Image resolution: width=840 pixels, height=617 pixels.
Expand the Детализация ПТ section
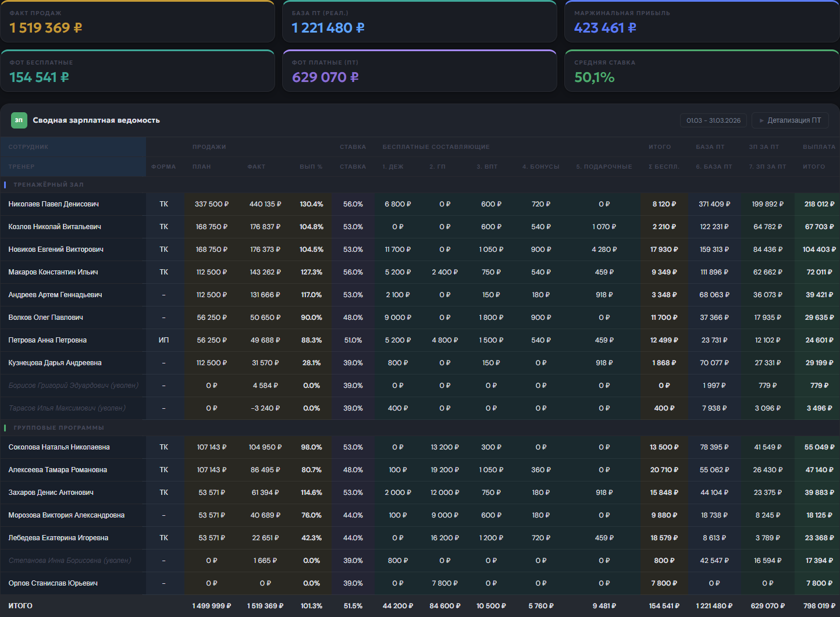(790, 120)
